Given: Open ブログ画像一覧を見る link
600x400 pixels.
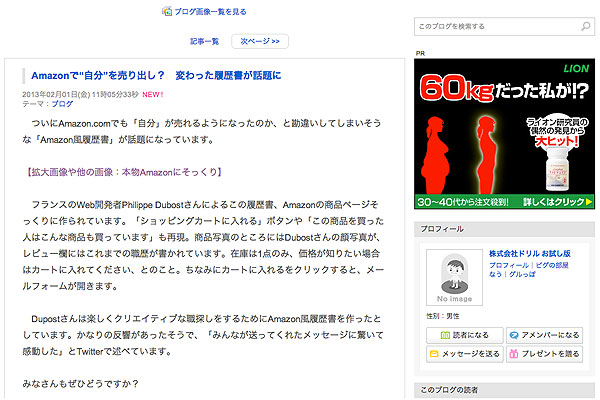Looking at the screenshot, I should pos(210,12).
